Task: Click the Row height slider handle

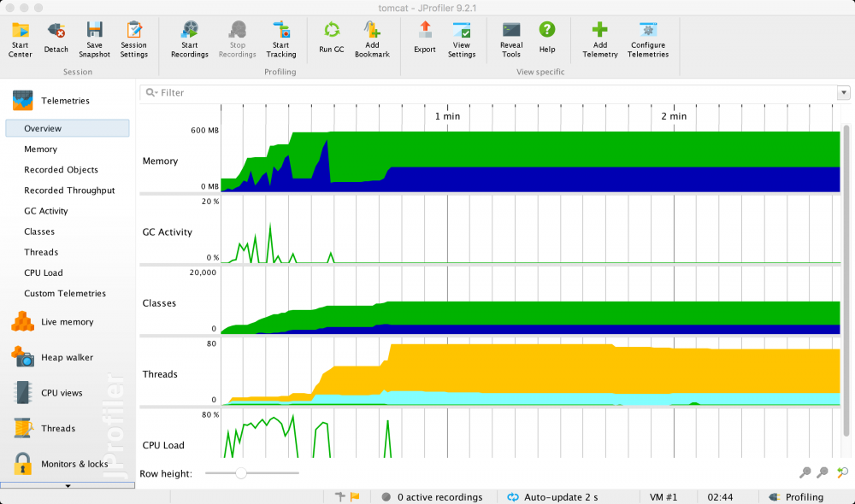Action: pyautogui.click(x=241, y=472)
